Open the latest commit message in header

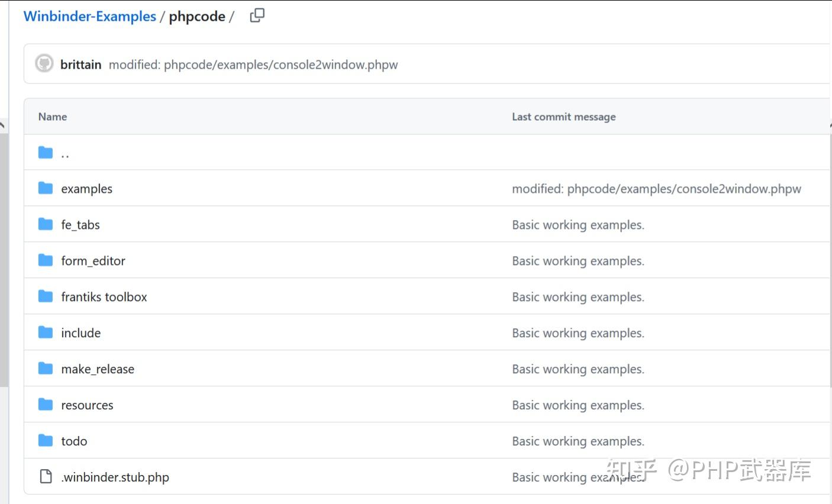point(253,64)
